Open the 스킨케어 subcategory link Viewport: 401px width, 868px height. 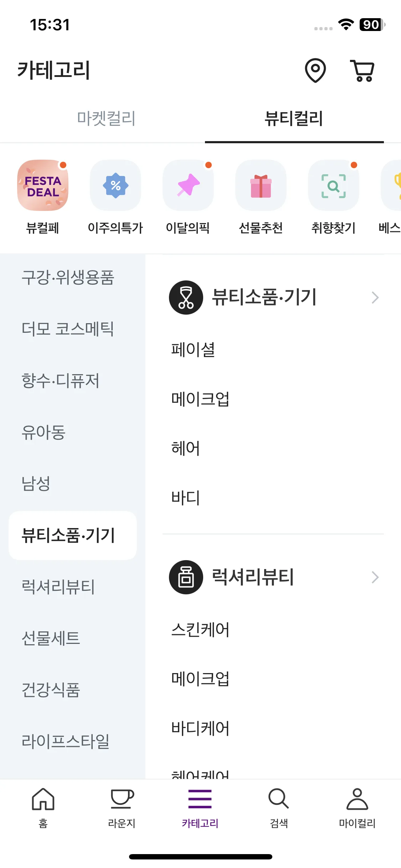click(200, 629)
